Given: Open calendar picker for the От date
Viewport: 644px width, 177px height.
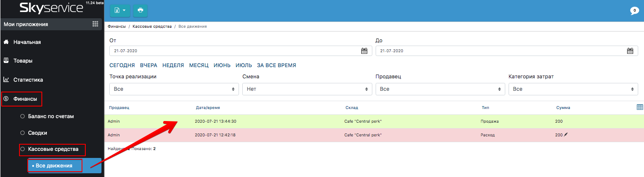Looking at the screenshot, I should pyautogui.click(x=364, y=51).
